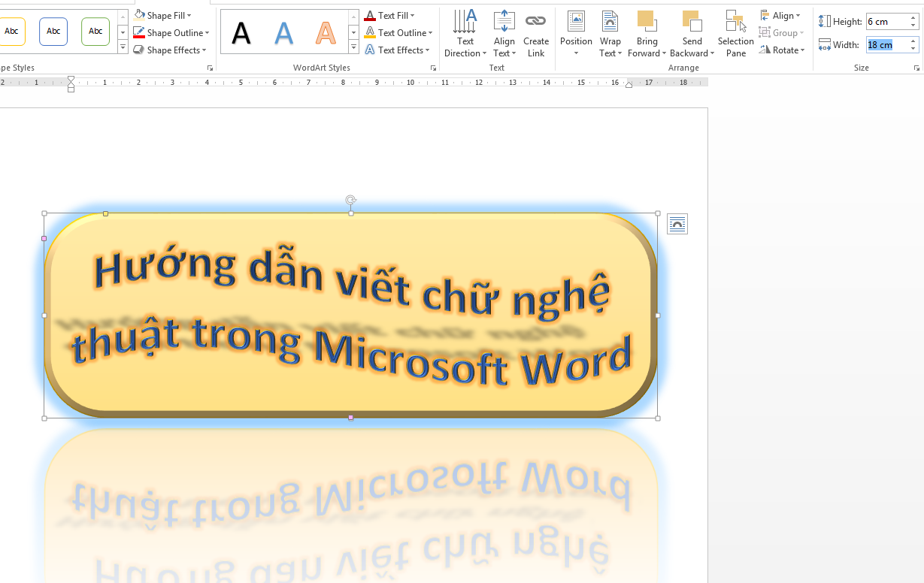Image resolution: width=924 pixels, height=583 pixels.
Task: Open the Wrap Text menu
Action: (x=610, y=32)
